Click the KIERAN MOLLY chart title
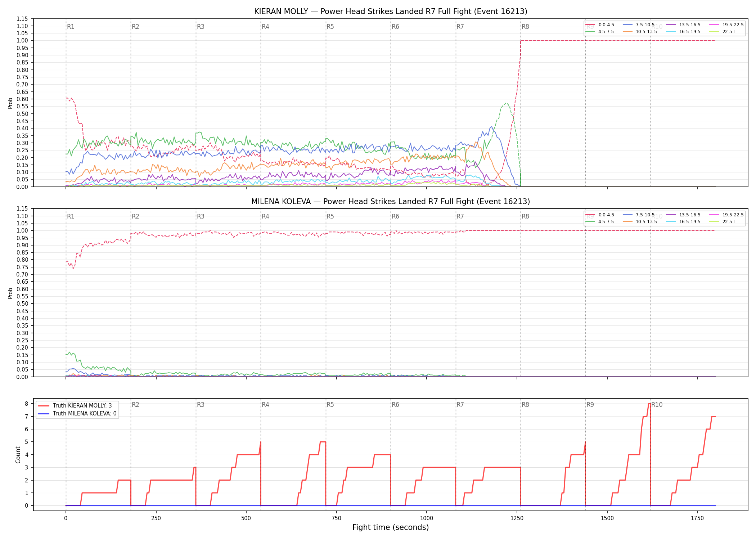Viewport: 756px width, 540px height. click(391, 12)
